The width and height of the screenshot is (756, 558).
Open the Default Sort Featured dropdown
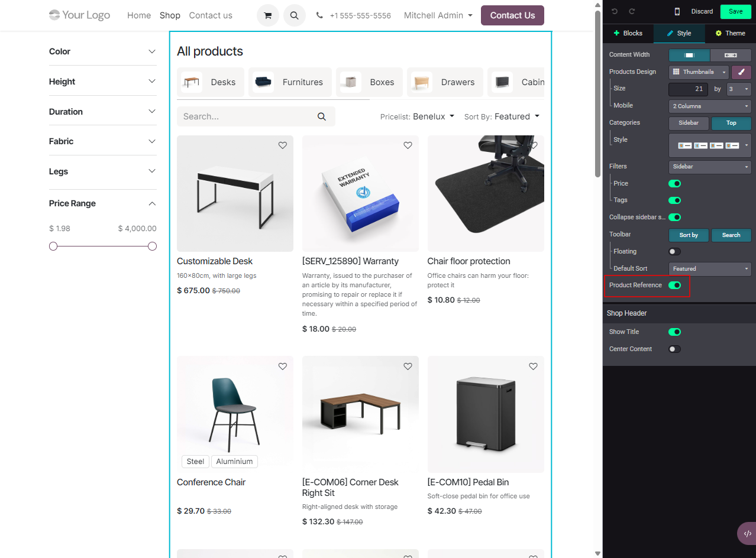tap(710, 269)
